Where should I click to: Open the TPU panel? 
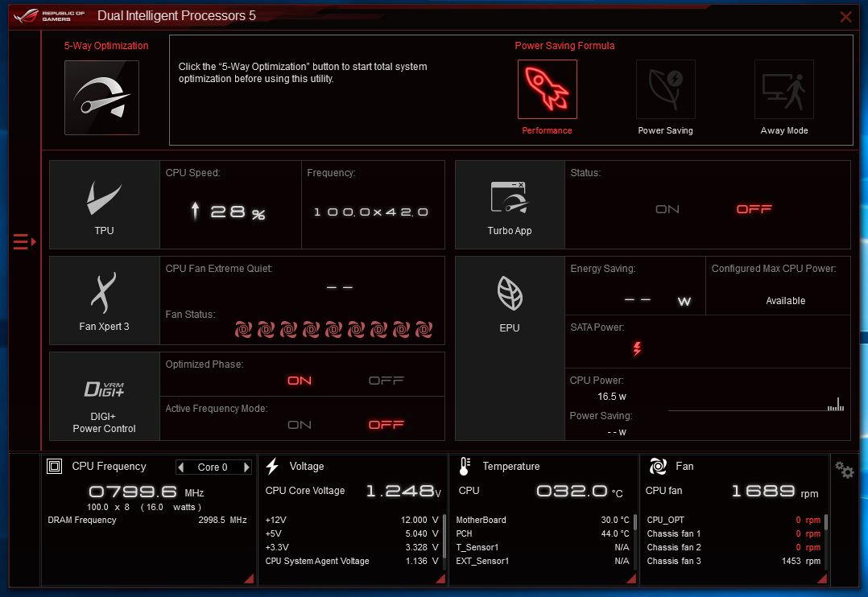pyautogui.click(x=105, y=204)
